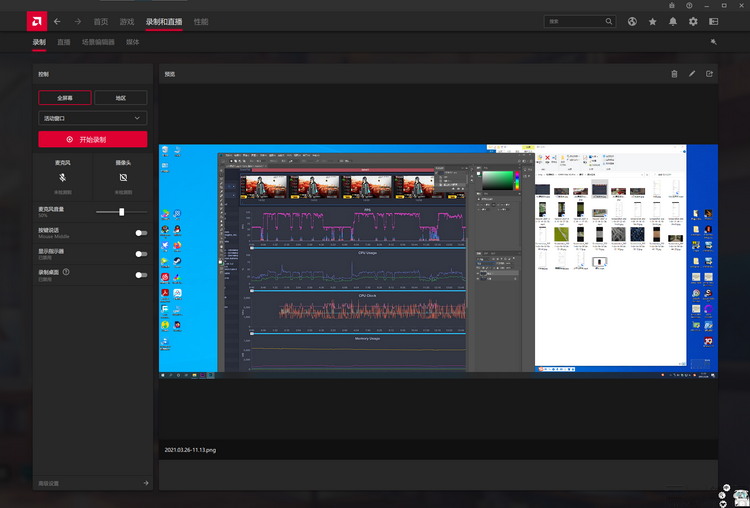Viewport: 750px width, 508px height.
Task: Open settings gear icon
Action: tap(693, 21)
